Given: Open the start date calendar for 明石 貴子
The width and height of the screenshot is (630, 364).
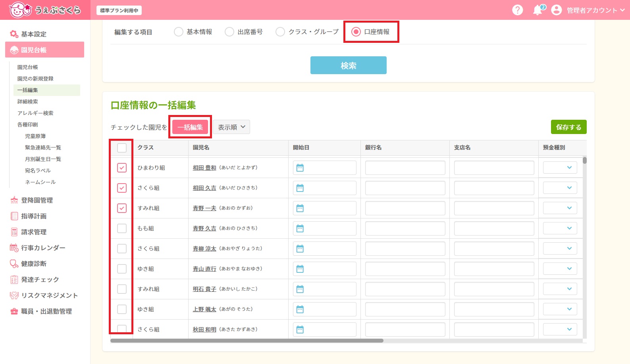Looking at the screenshot, I should (300, 289).
